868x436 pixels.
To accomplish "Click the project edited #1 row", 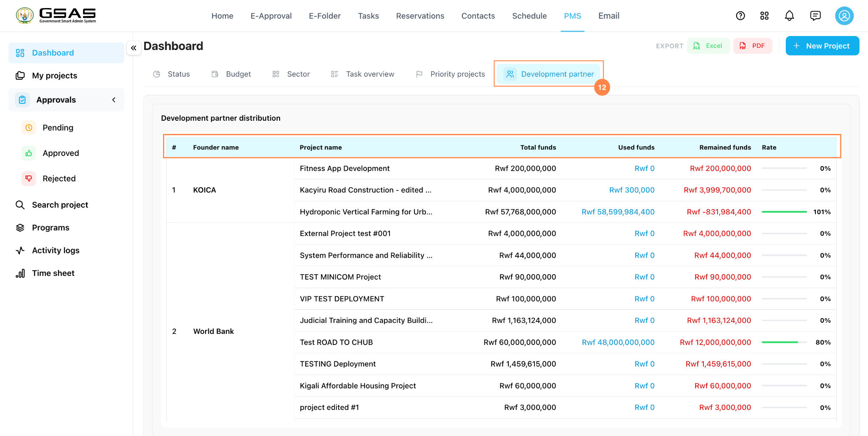I will [565, 408].
